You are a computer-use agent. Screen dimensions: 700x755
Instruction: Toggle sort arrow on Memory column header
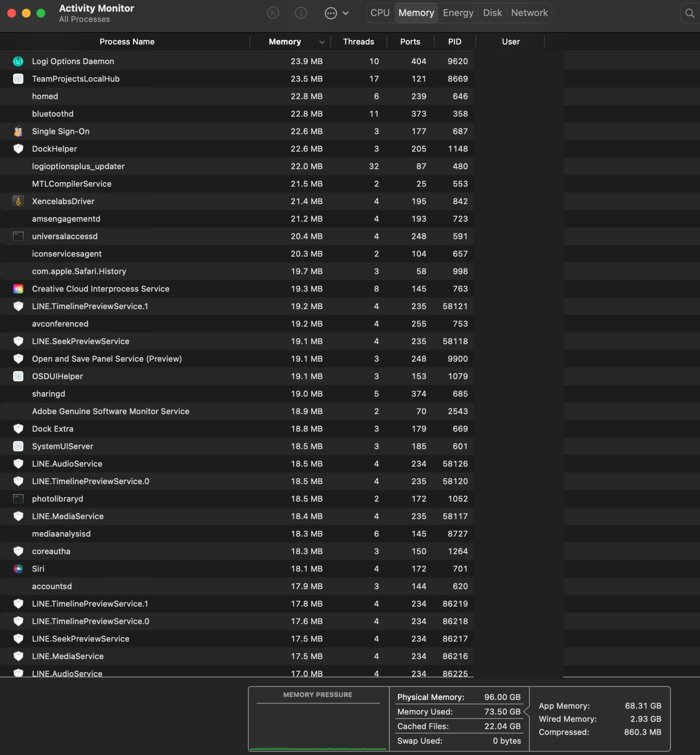[x=322, y=42]
